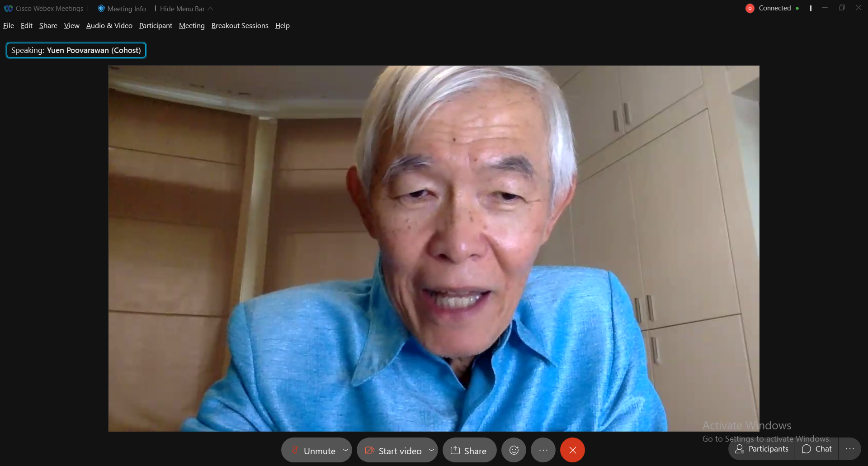Open more options ellipsis in center toolbar

click(543, 450)
